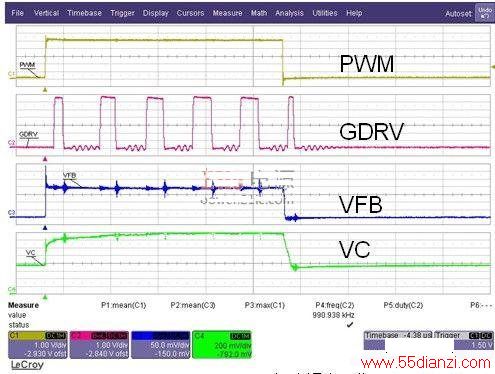Click the green trigger delay marker under VC grid
Image resolution: width=495 pixels, height=374 pixels.
45,297
